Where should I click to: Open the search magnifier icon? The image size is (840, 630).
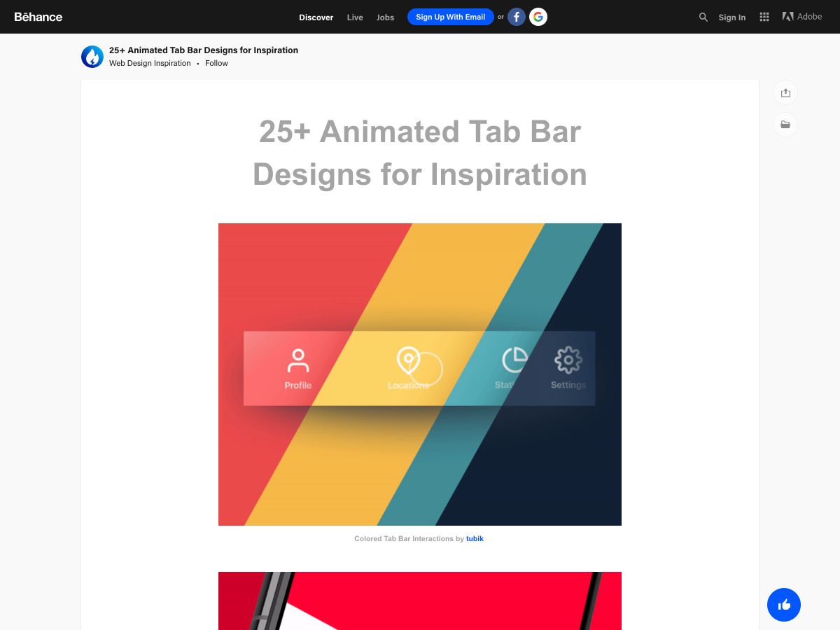pyautogui.click(x=703, y=17)
